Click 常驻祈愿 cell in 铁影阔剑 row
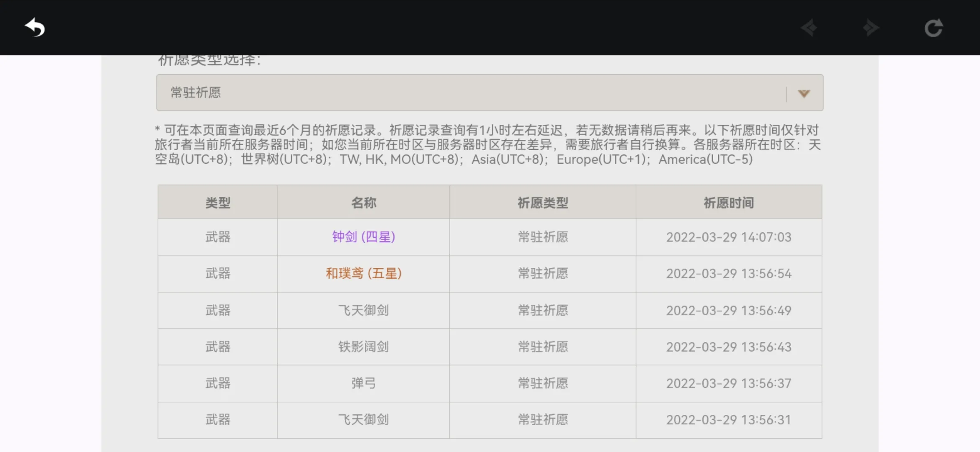 (543, 347)
